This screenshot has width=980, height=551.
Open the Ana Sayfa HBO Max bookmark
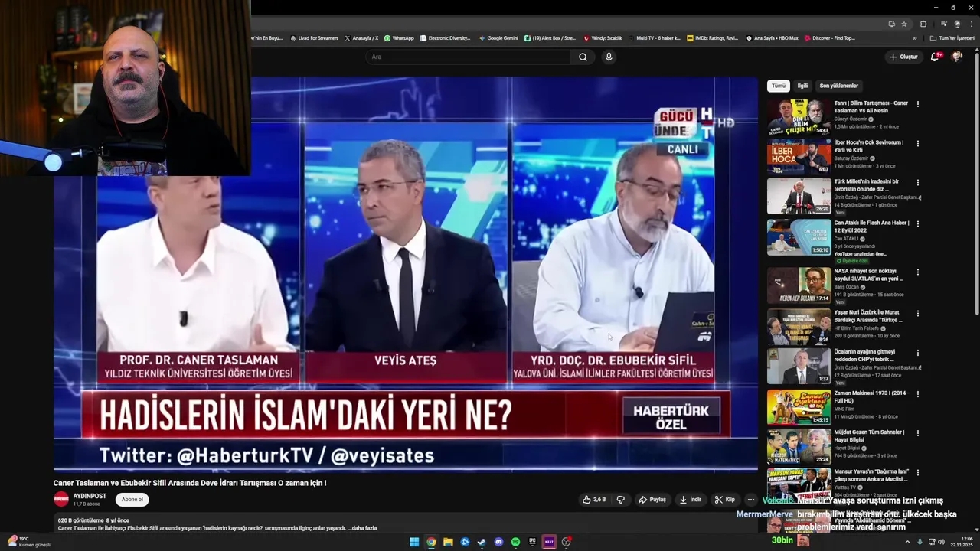[773, 37]
